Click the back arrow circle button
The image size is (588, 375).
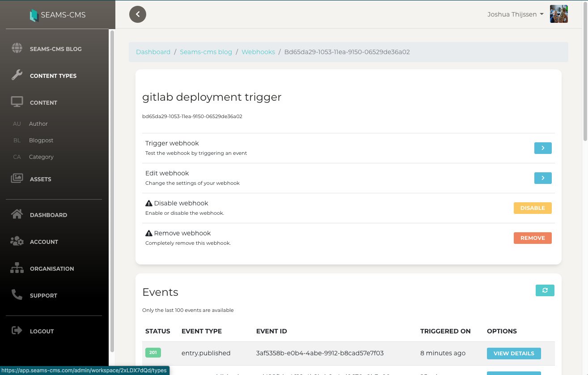(138, 14)
